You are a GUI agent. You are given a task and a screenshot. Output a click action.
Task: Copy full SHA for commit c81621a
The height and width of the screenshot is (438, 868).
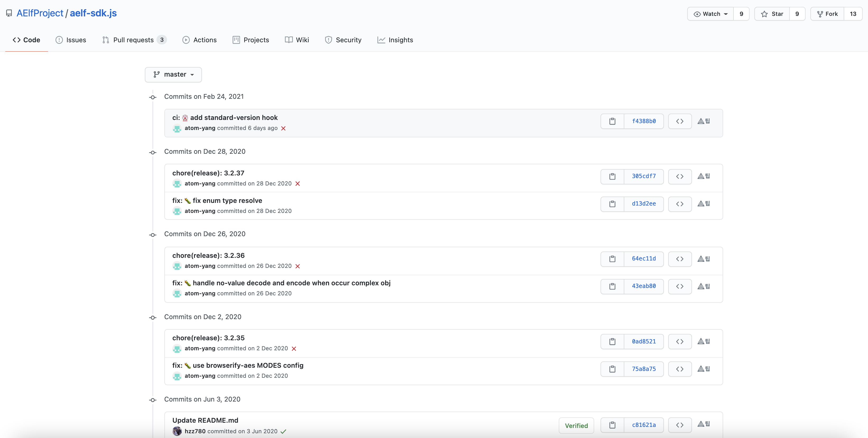[612, 425]
